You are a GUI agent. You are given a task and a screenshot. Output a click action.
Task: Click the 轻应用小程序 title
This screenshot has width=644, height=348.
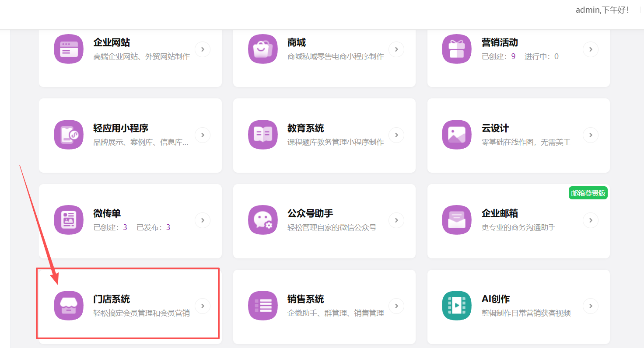[x=121, y=128]
